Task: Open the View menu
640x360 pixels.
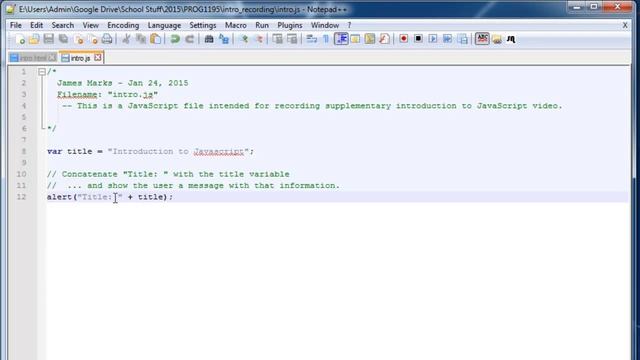Action: click(x=91, y=25)
